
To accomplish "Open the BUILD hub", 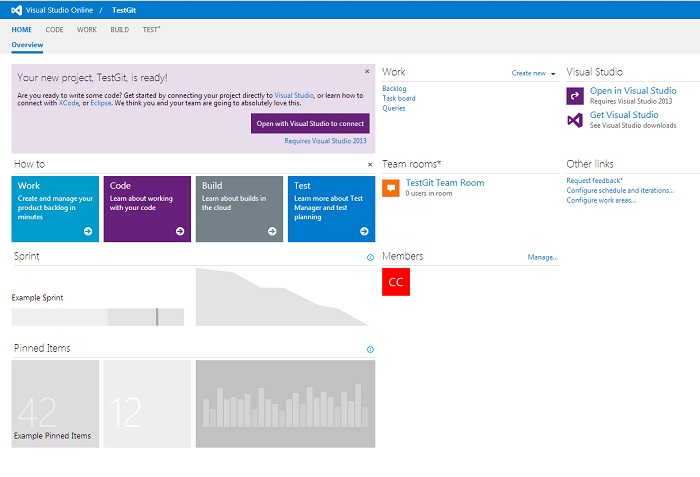I will 120,29.
